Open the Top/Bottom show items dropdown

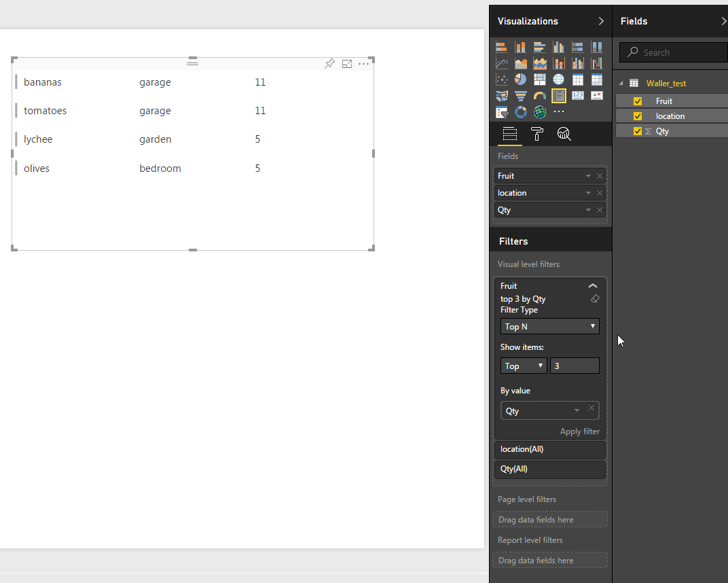tap(524, 366)
